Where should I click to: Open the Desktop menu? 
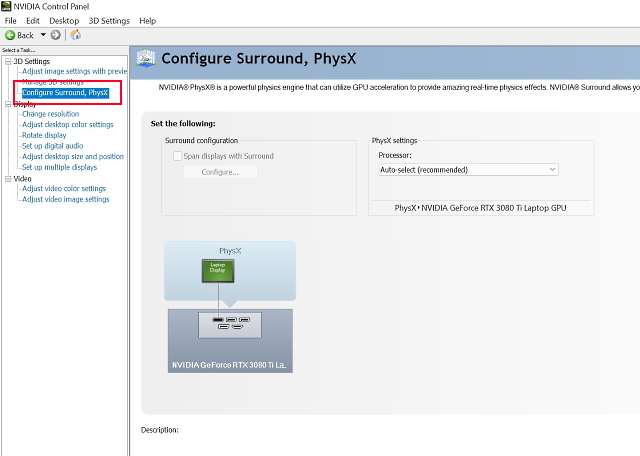point(64,20)
